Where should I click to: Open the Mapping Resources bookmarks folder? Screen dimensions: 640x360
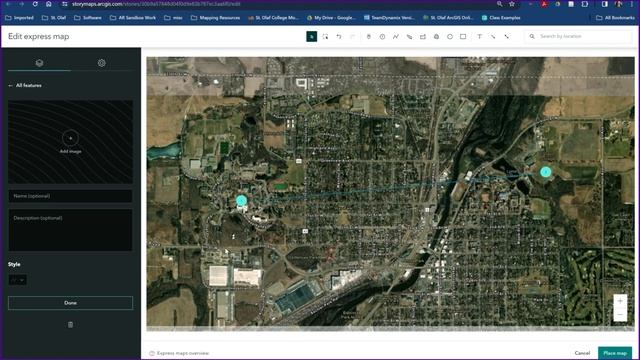pyautogui.click(x=216, y=18)
